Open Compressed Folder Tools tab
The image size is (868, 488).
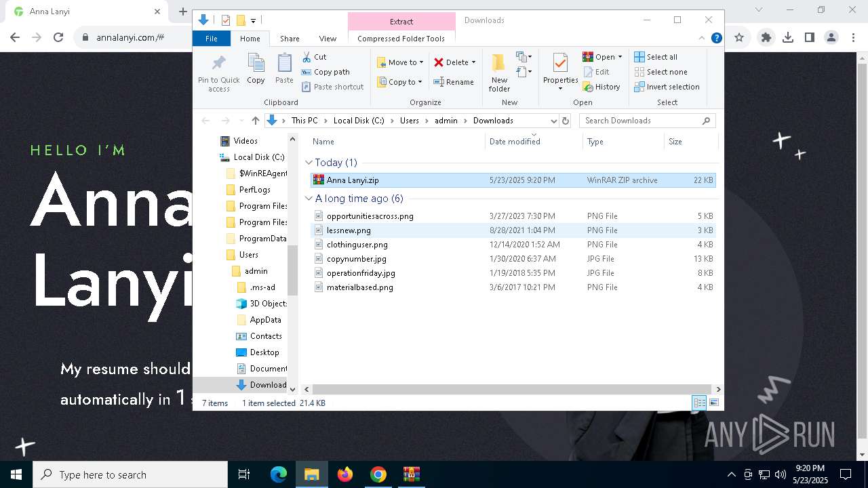click(401, 39)
